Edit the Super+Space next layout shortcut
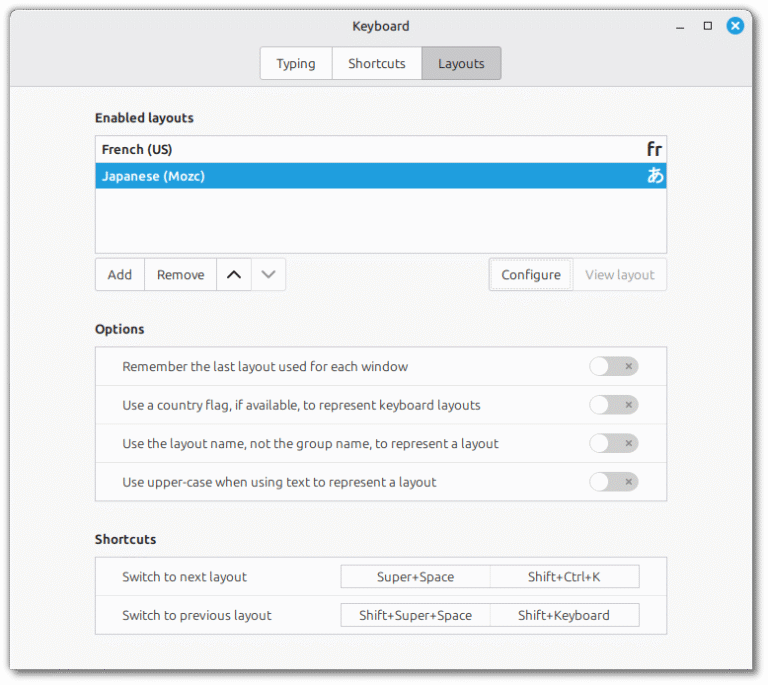Image resolution: width=768 pixels, height=685 pixels. (416, 577)
